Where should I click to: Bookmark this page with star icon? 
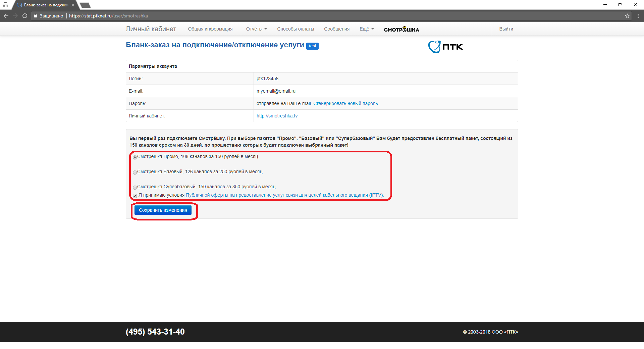pos(627,16)
